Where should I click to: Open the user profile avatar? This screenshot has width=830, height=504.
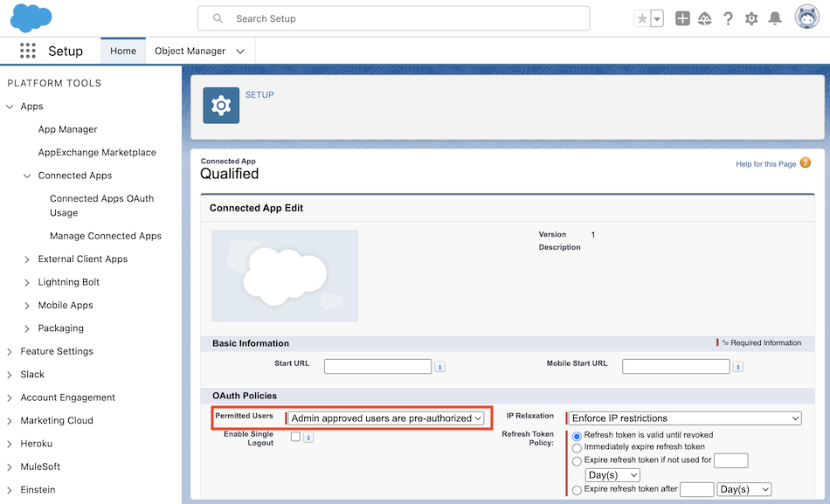(x=806, y=17)
